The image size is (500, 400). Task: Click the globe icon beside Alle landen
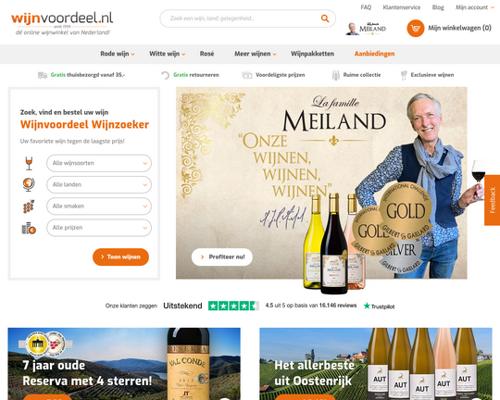[29, 184]
